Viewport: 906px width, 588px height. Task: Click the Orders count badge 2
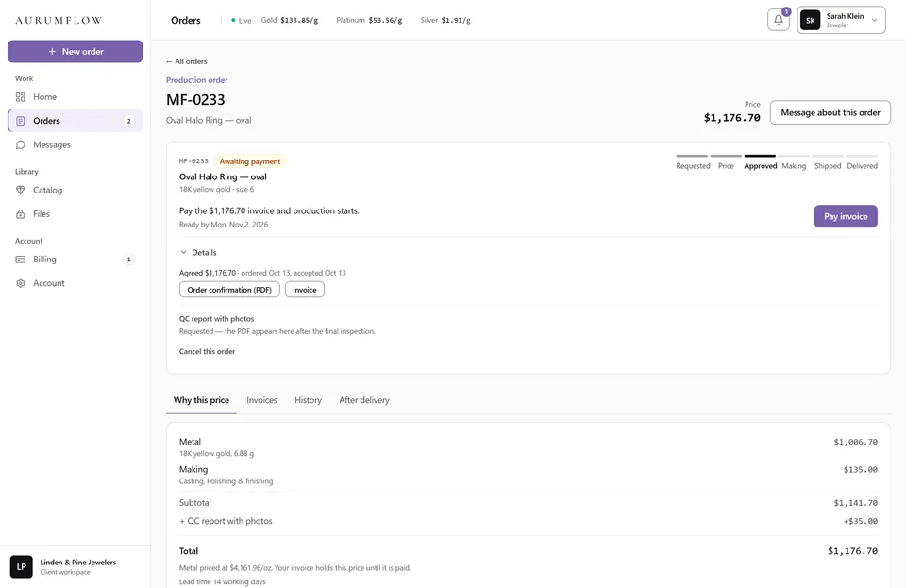click(x=129, y=121)
